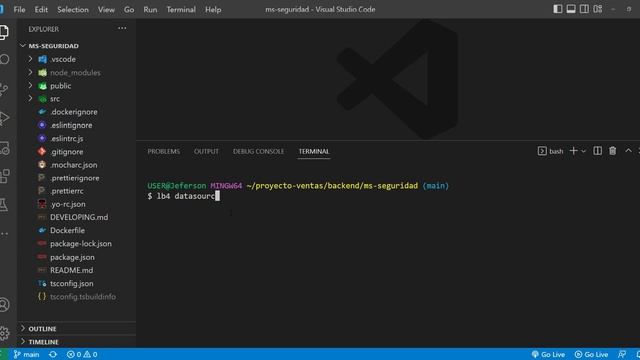Image resolution: width=640 pixels, height=360 pixels.
Task: Synchronize changes icon in status bar
Action: tap(53, 354)
